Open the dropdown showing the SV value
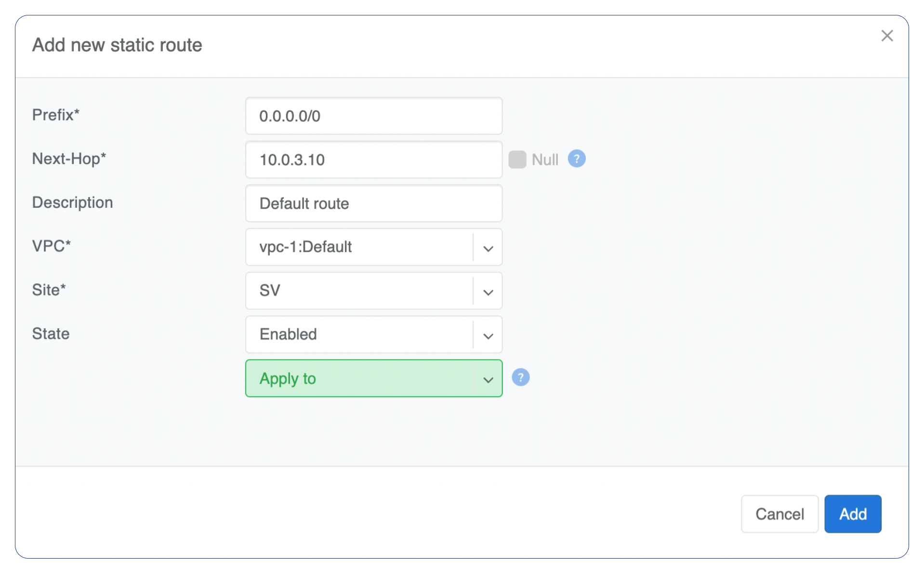The width and height of the screenshot is (924, 575). click(x=359, y=291)
